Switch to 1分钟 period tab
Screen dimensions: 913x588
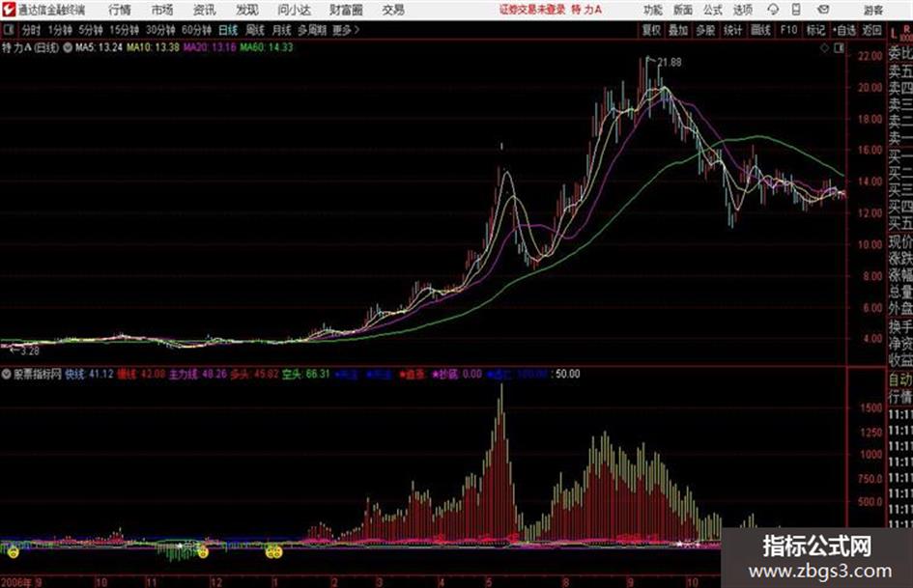(60, 30)
